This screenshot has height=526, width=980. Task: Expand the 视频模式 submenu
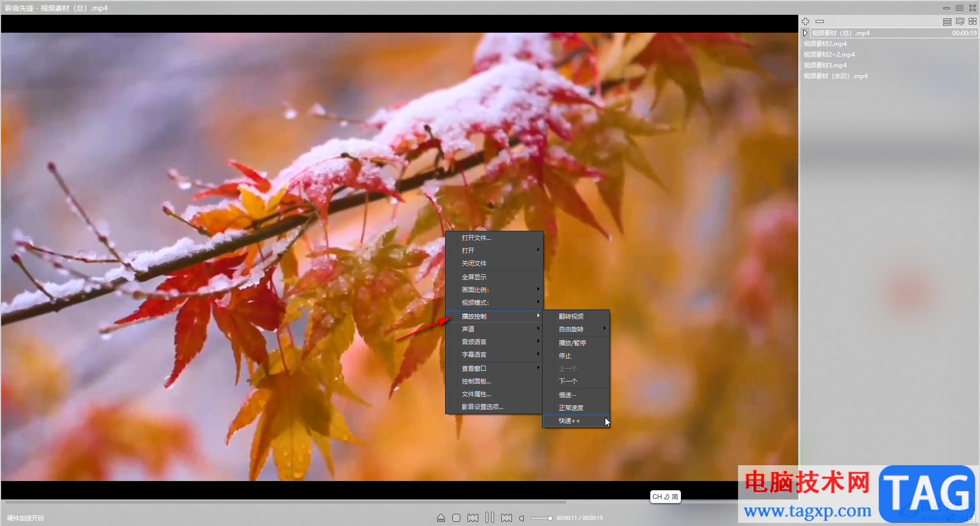(x=494, y=303)
